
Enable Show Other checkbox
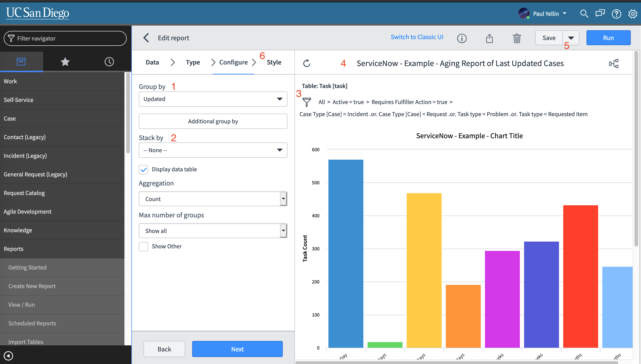coord(143,246)
